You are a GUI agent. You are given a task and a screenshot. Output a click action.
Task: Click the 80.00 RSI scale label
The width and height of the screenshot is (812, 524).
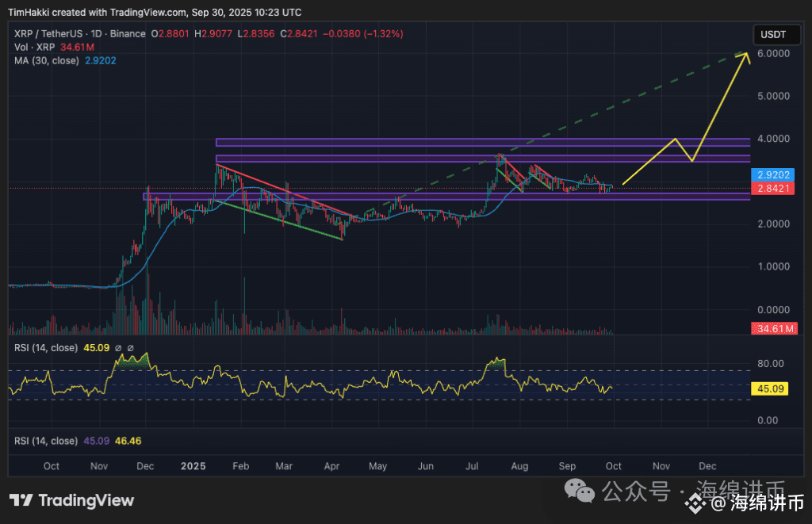point(770,364)
